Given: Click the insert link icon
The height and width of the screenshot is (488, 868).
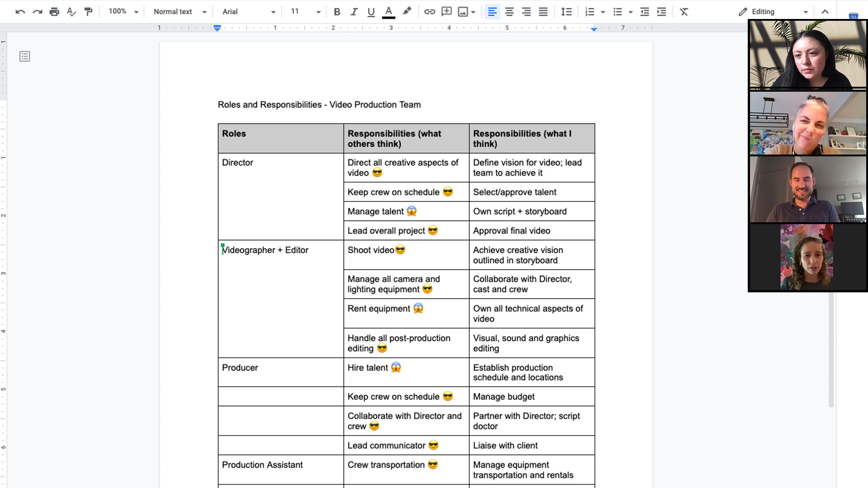Looking at the screenshot, I should pyautogui.click(x=428, y=11).
